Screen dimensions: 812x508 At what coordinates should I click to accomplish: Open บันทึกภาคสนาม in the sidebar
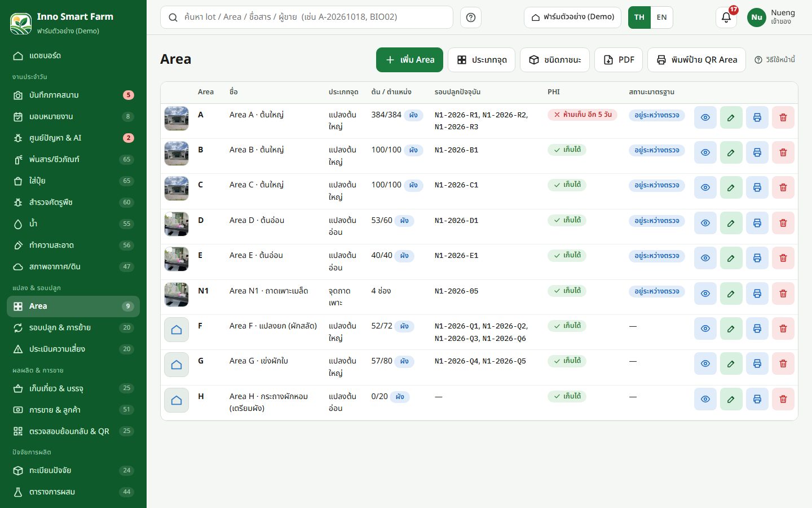[x=73, y=95]
